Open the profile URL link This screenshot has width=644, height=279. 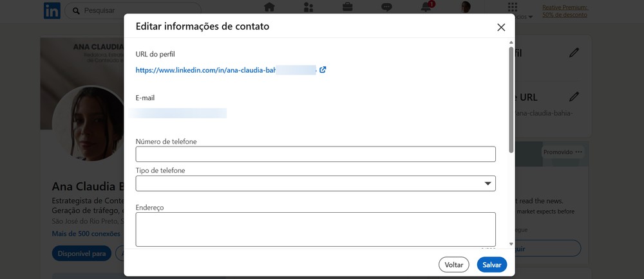(226, 70)
